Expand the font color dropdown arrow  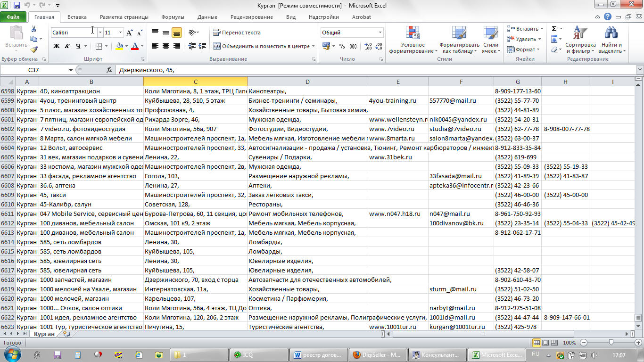tap(142, 46)
